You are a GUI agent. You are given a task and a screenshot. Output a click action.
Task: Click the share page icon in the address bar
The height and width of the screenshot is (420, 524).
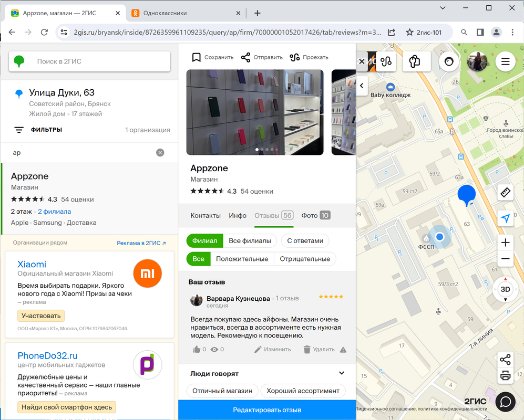[x=392, y=33]
